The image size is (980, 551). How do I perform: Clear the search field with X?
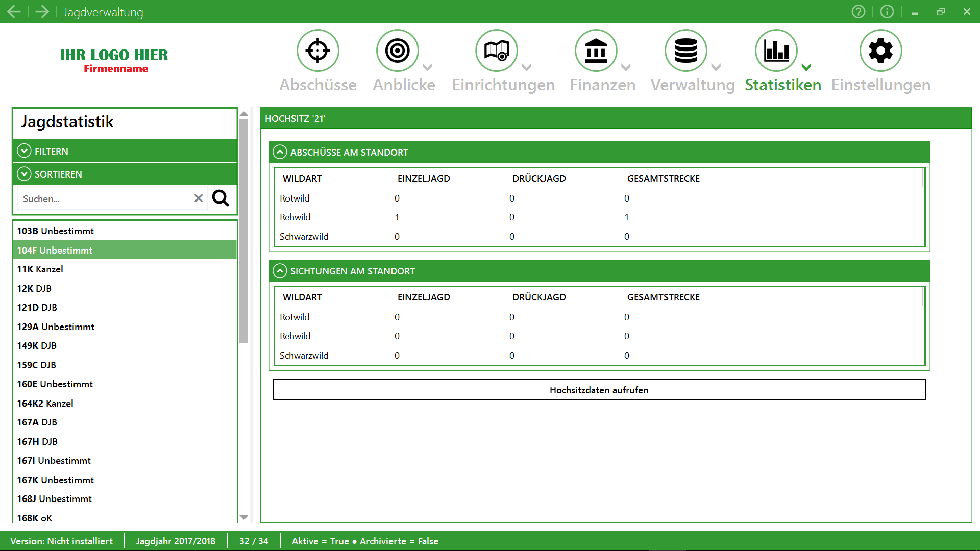click(199, 198)
